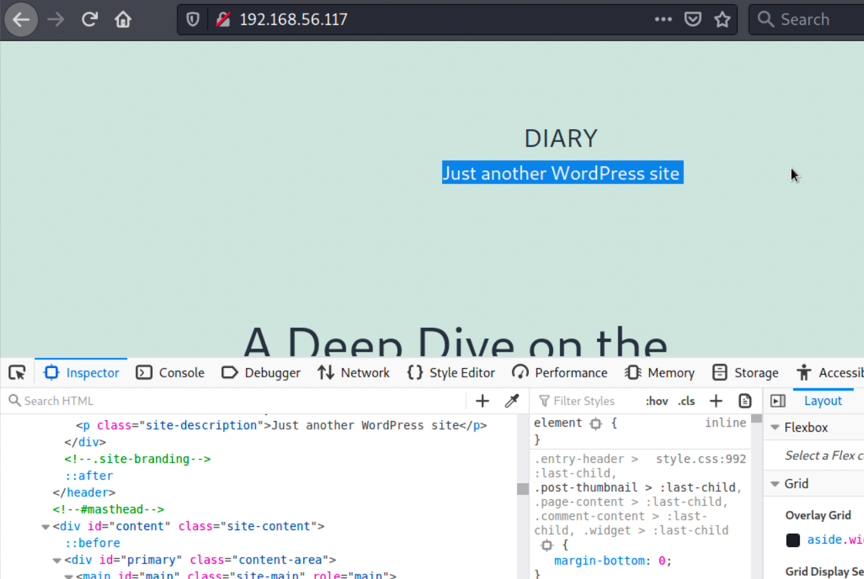The width and height of the screenshot is (864, 579).
Task: Open the Storage tab
Action: tap(746, 373)
